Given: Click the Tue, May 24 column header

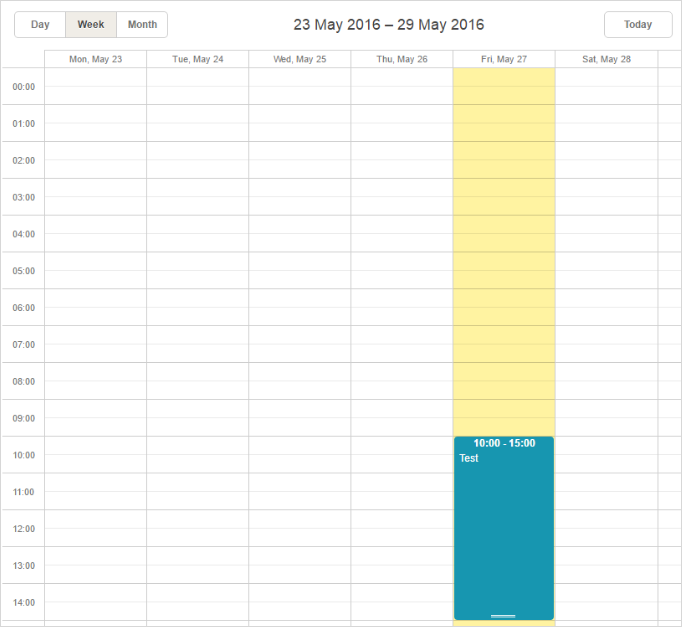Looking at the screenshot, I should tap(198, 59).
